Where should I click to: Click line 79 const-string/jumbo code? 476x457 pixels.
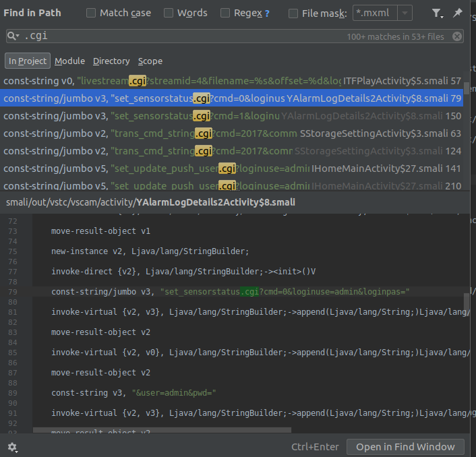point(230,292)
